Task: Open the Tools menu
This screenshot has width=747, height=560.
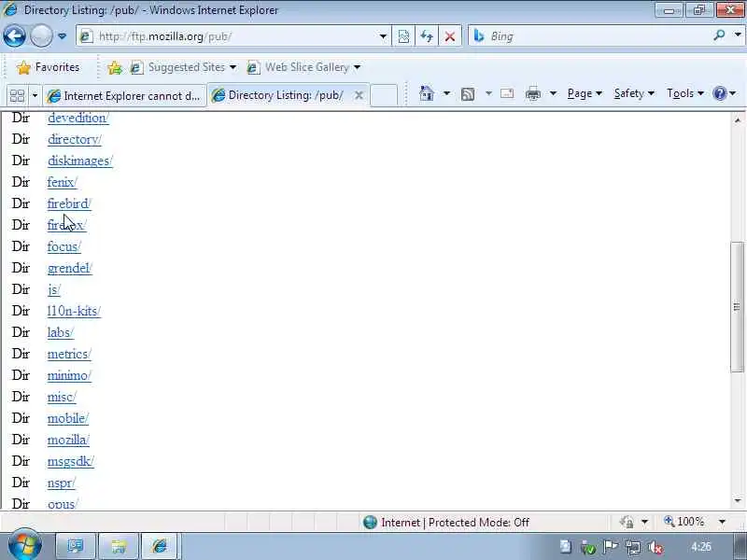Action: tap(685, 94)
